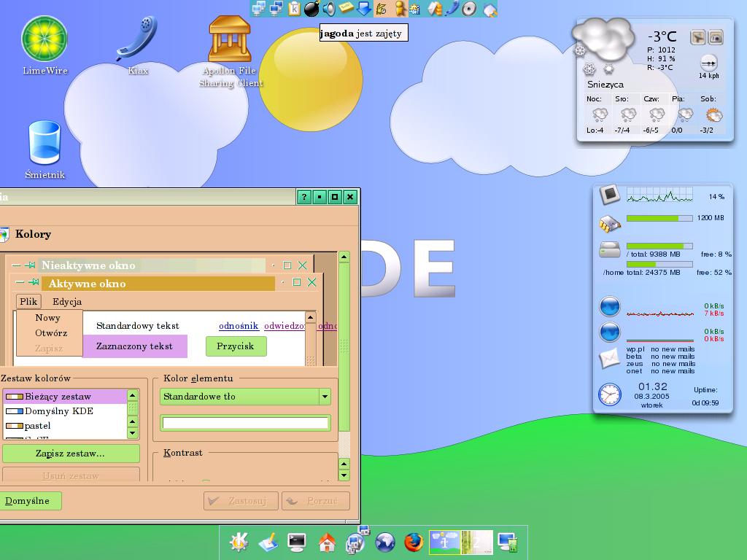Launch the text editor pencil icon in dock
747x560 pixels.
268,542
